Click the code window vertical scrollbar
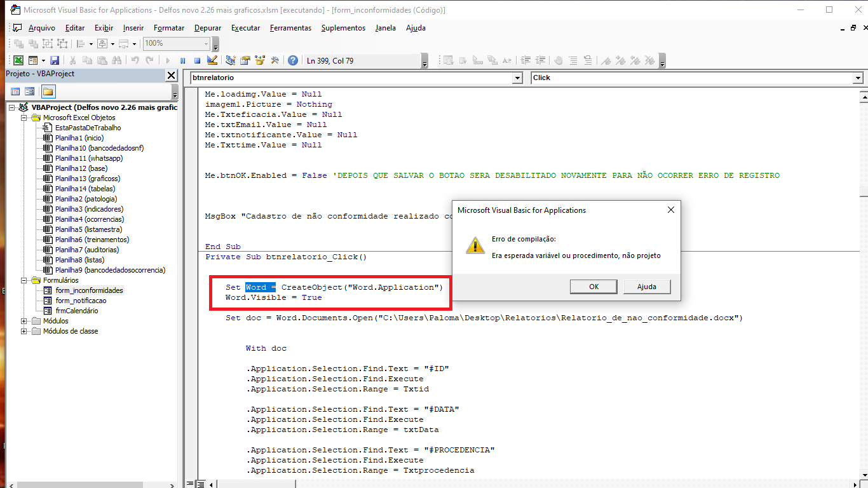The height and width of the screenshot is (488, 868). click(x=864, y=286)
